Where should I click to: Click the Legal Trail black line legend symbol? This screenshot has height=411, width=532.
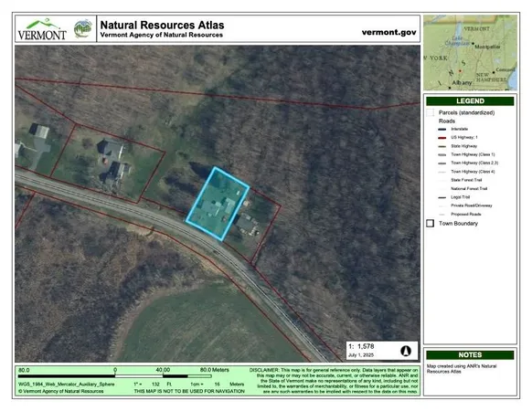pyautogui.click(x=442, y=197)
